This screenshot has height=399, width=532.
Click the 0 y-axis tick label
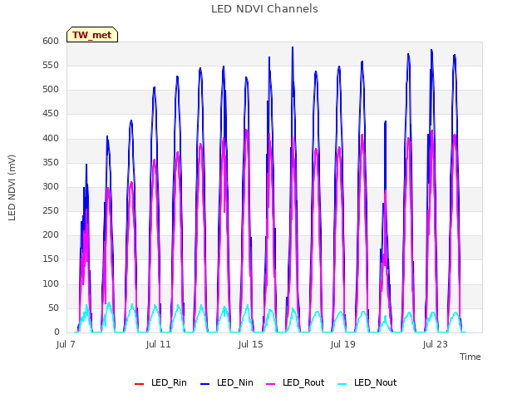tap(57, 332)
